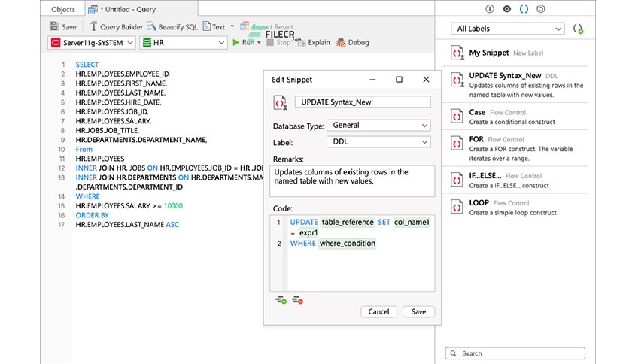This screenshot has width=629, height=364.
Task: Select the Case snippet
Action: click(515, 117)
